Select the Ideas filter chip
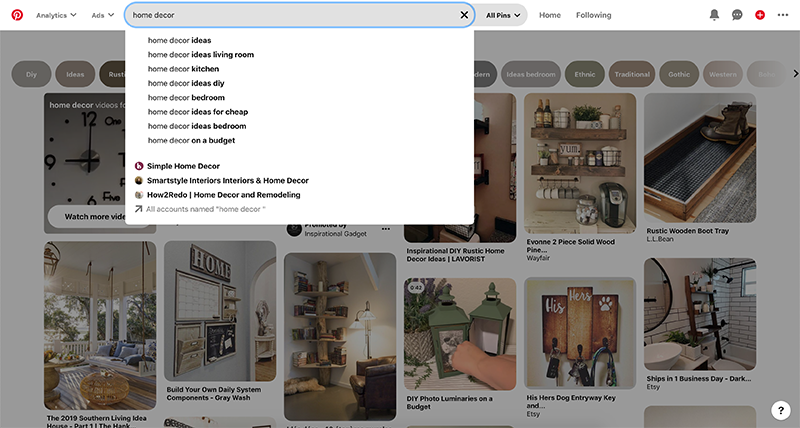Screen dimensions: 800x428 (75, 74)
